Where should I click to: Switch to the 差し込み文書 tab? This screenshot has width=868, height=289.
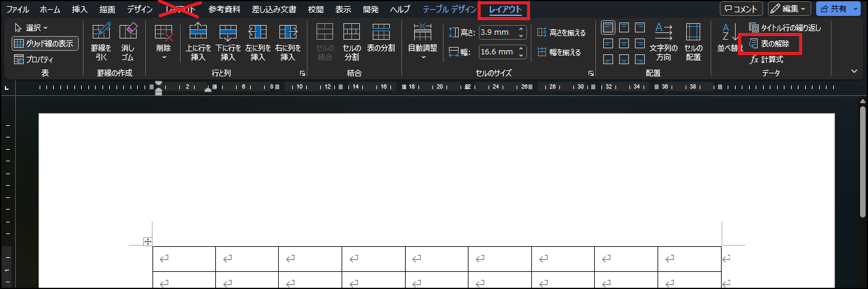274,9
